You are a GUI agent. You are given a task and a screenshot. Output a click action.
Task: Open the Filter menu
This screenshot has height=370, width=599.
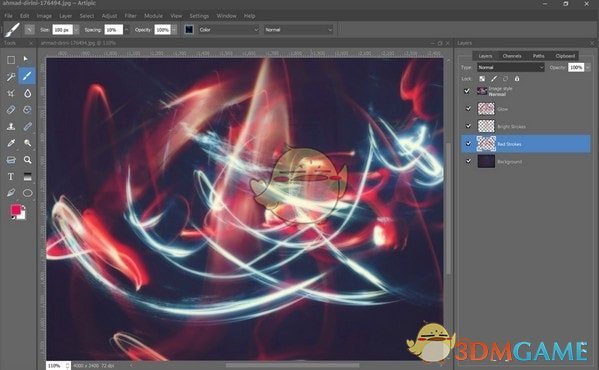click(130, 16)
